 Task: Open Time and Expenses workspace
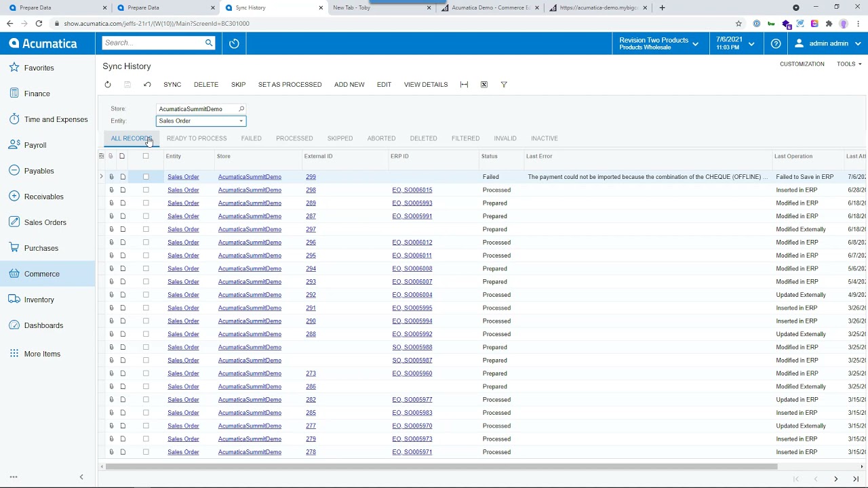47,119
